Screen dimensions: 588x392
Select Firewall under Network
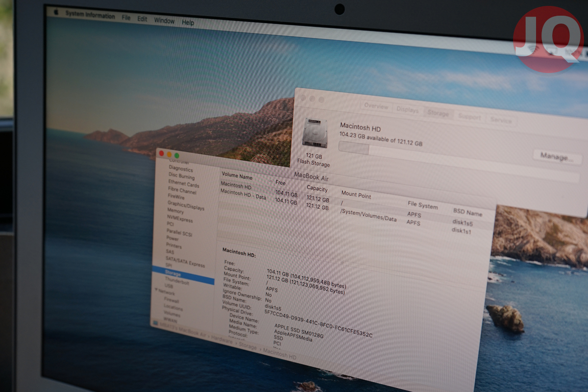171,300
